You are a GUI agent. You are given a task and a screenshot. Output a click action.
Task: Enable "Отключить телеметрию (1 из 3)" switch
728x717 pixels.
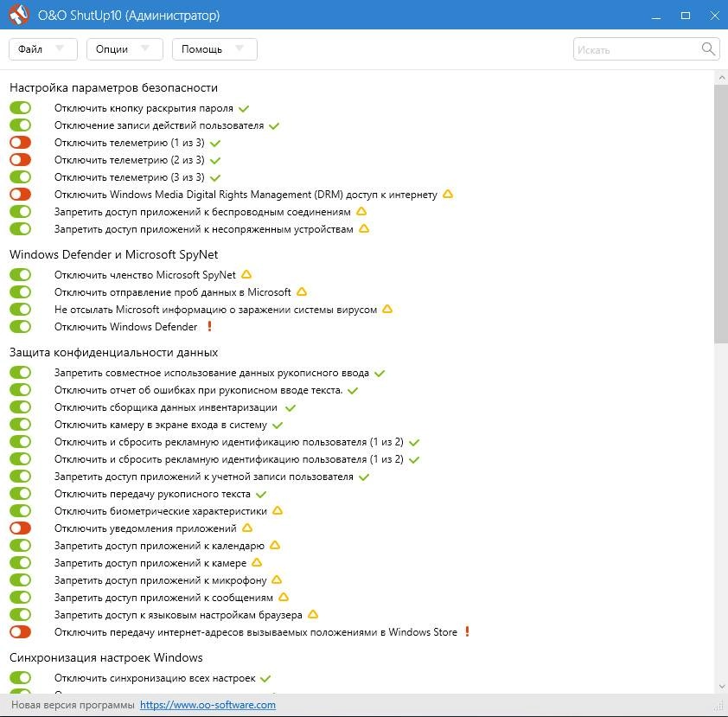click(x=21, y=142)
